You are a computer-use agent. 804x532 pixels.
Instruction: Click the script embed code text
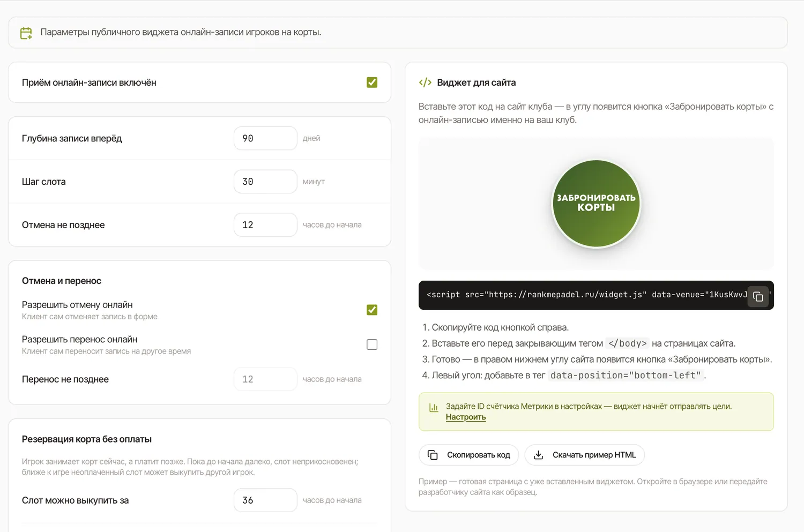pos(586,295)
